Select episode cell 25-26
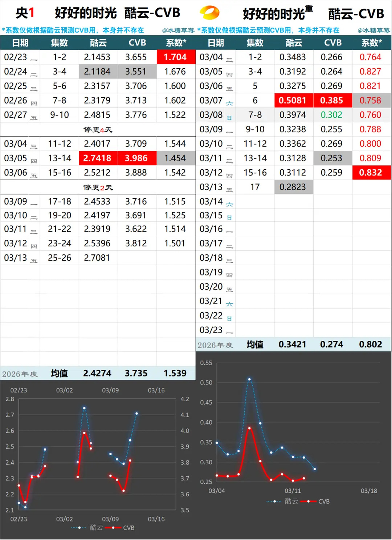Image resolution: width=392 pixels, height=540 pixels. click(x=60, y=258)
